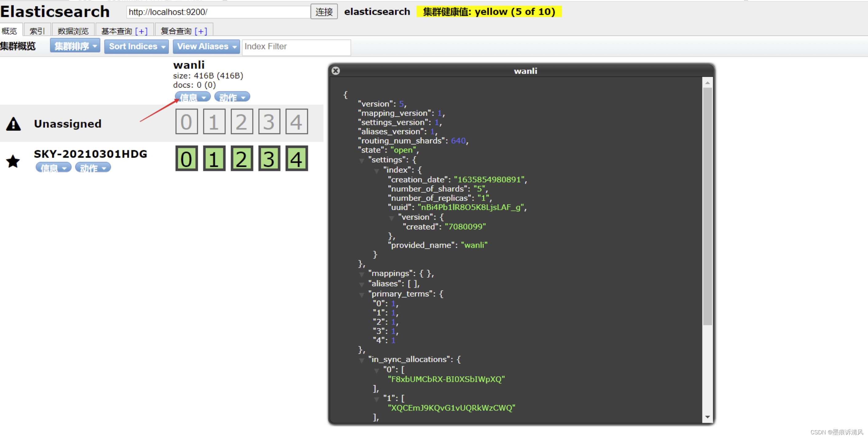The width and height of the screenshot is (868, 438).
Task: Select green primary shard 2 on SKY-20210301HDG
Action: click(242, 158)
